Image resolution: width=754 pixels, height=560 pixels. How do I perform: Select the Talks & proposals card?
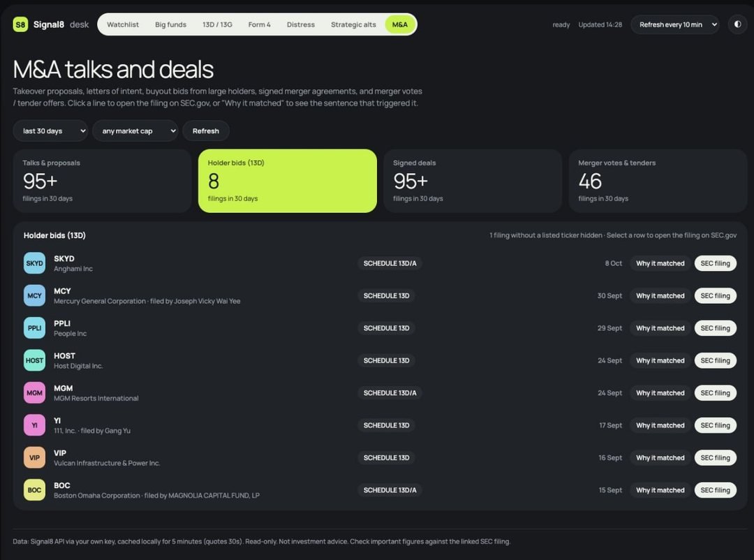pyautogui.click(x=103, y=181)
